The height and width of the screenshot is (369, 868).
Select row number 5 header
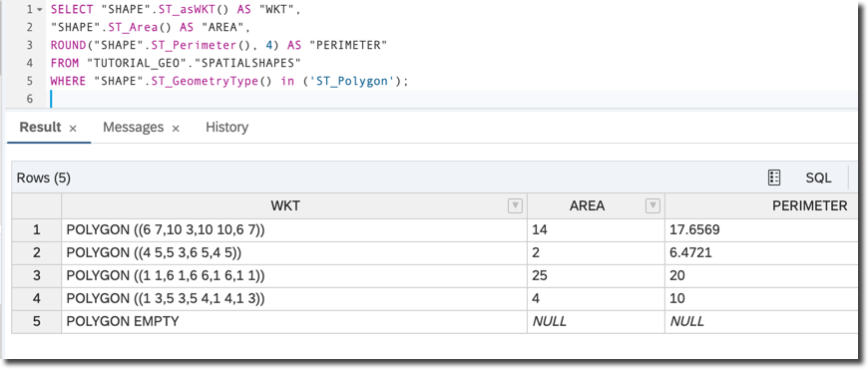pyautogui.click(x=37, y=321)
